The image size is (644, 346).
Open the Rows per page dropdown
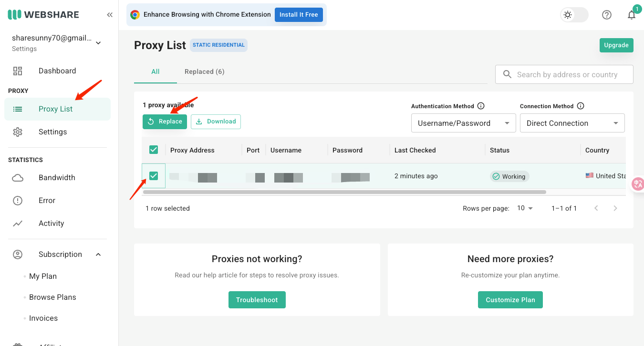[x=525, y=208]
